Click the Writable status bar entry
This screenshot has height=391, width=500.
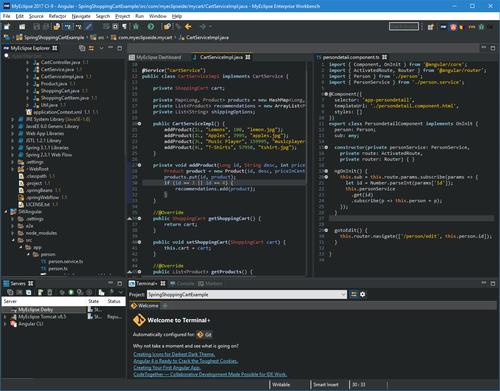click(x=281, y=385)
